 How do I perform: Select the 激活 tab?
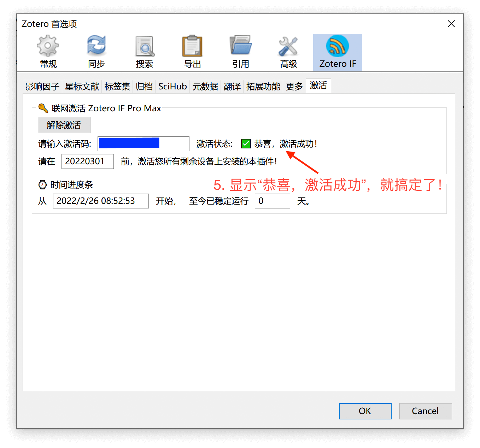318,86
